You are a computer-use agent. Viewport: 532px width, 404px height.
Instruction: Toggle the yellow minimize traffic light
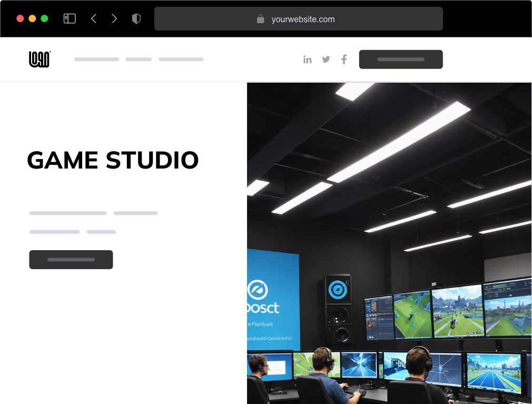(x=32, y=17)
